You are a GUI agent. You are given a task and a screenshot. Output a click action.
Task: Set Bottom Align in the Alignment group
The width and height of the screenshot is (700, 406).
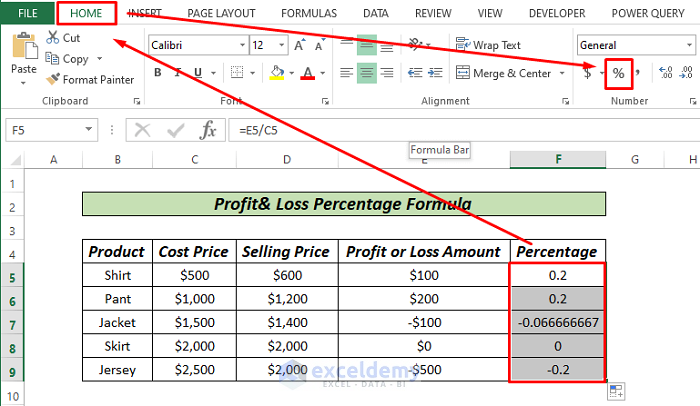[387, 45]
